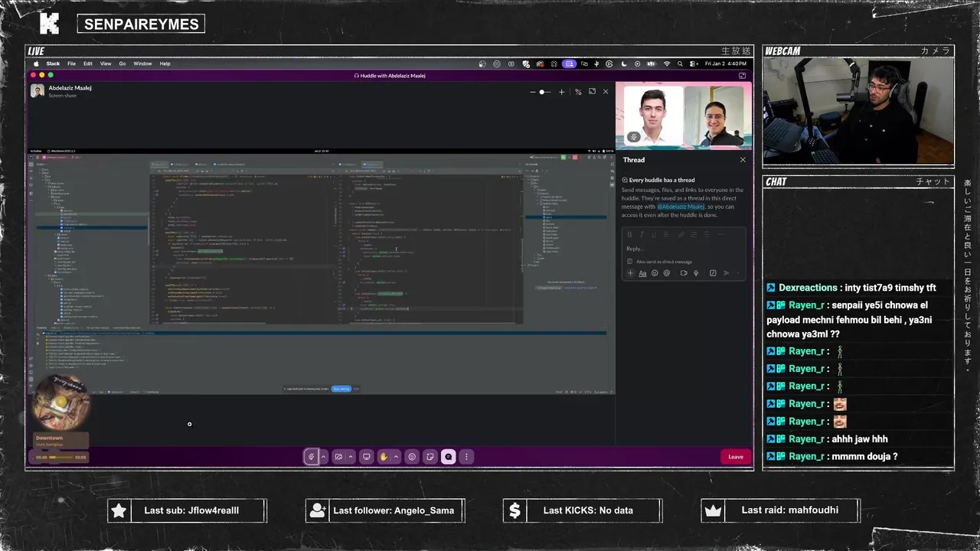Viewport: 980px width, 551px height.
Task: Apply underline formatting in thread composer
Action: pos(654,234)
